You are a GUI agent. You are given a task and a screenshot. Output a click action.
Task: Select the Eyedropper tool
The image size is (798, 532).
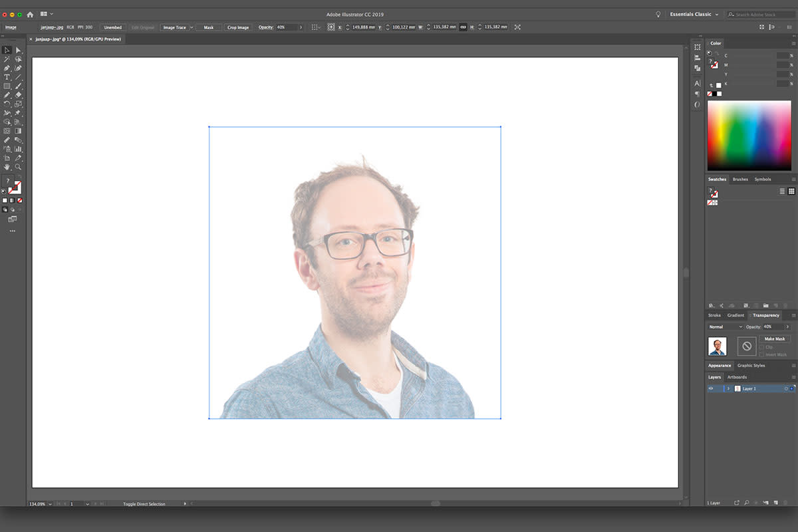(x=7, y=140)
